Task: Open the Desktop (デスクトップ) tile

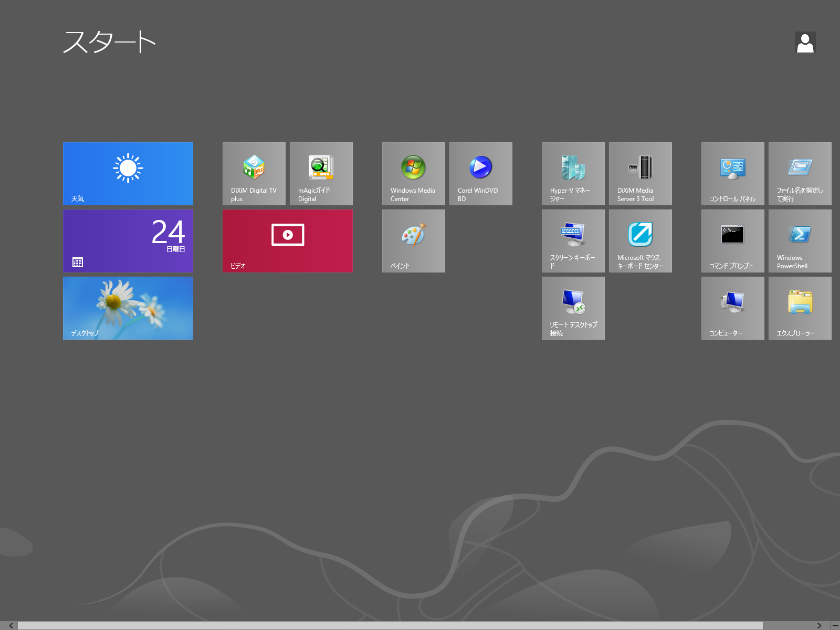Action: (x=128, y=308)
